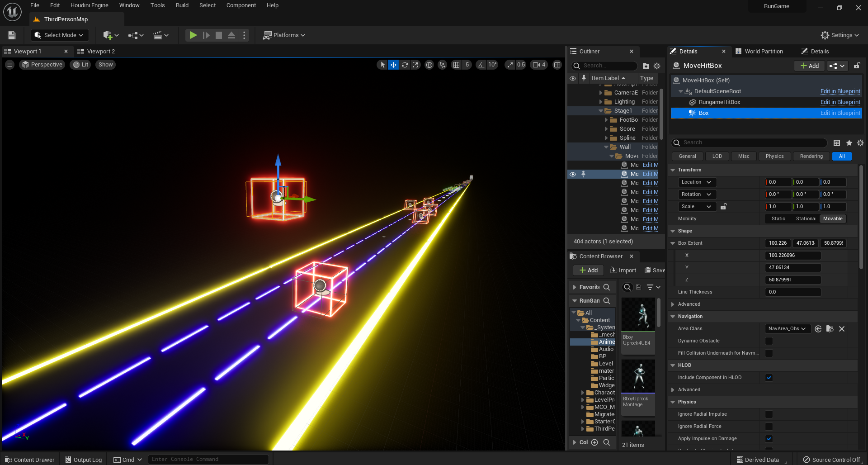Open the NavArea_Obs class dropdown
868x465 pixels.
[x=787, y=329]
